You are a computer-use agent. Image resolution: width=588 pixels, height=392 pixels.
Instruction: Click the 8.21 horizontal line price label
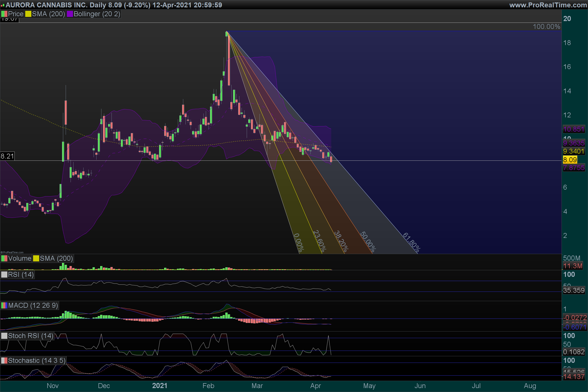click(x=7, y=156)
